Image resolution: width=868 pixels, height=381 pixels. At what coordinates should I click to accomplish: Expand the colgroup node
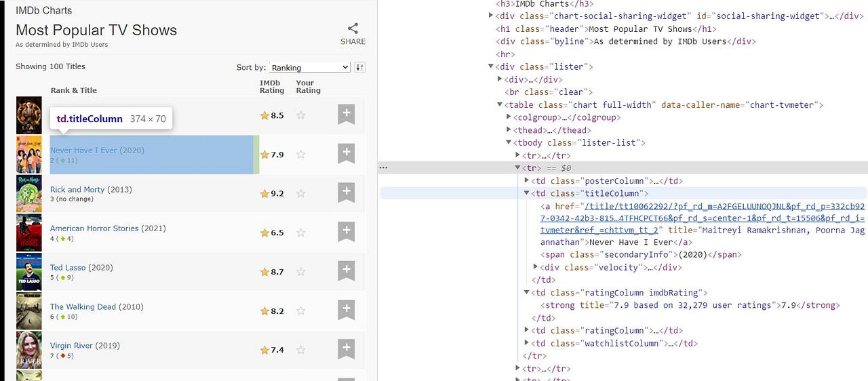click(x=509, y=117)
